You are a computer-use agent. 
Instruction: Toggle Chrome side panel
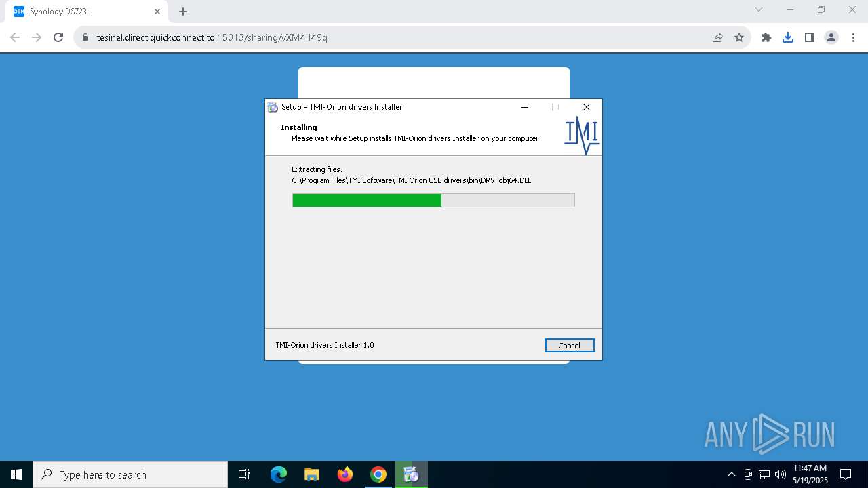[810, 37]
